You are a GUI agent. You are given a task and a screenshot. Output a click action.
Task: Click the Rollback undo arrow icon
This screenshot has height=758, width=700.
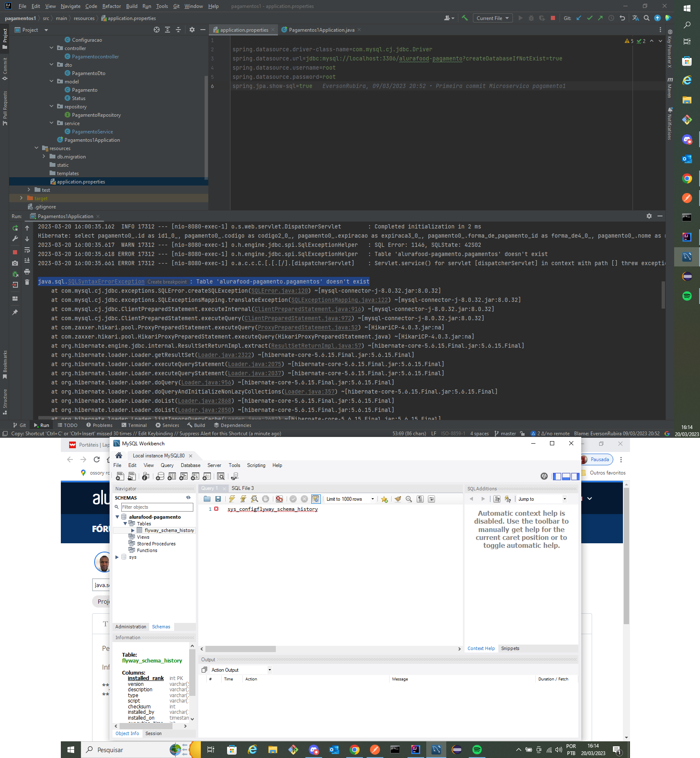(622, 18)
